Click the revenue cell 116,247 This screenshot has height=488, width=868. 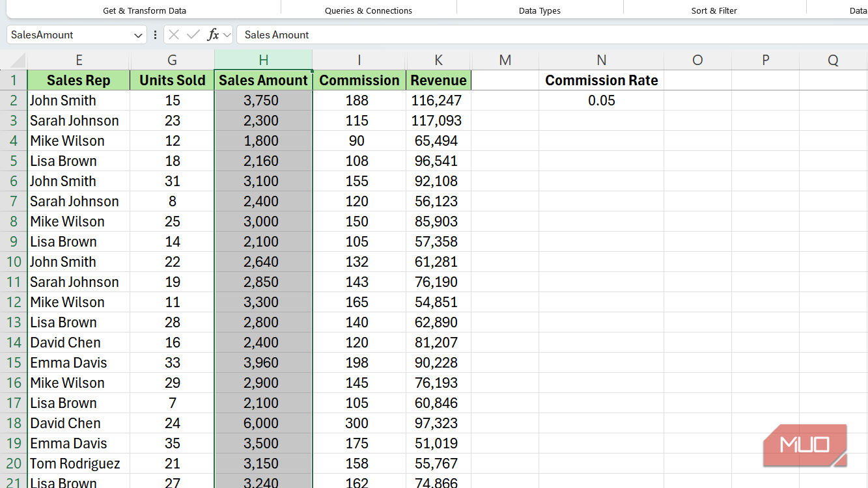pos(438,101)
